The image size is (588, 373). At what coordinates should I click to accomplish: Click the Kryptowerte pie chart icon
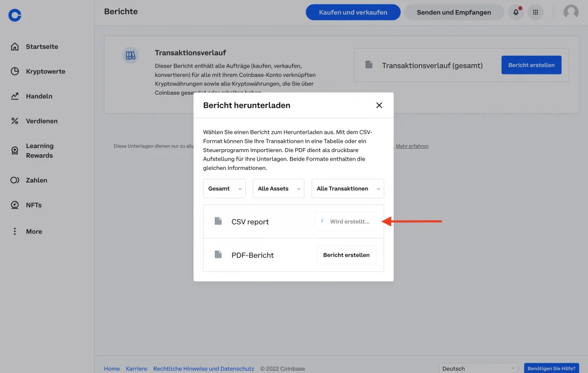pyautogui.click(x=15, y=71)
